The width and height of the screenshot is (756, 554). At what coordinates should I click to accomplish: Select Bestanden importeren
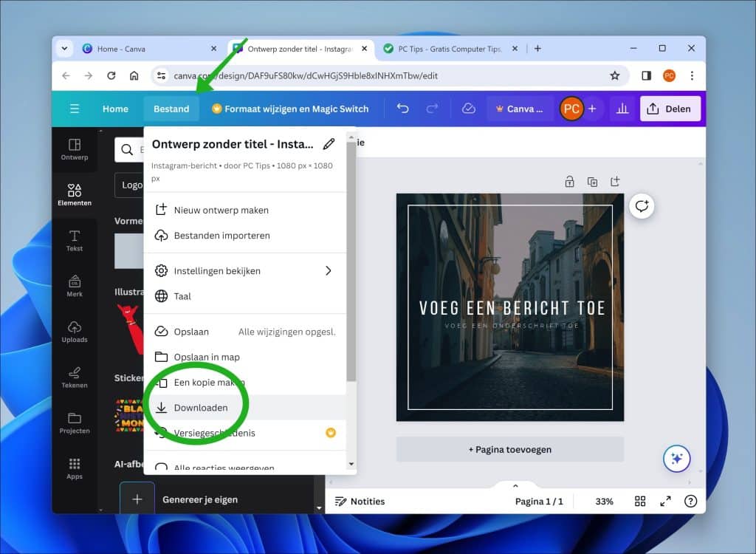(245, 236)
